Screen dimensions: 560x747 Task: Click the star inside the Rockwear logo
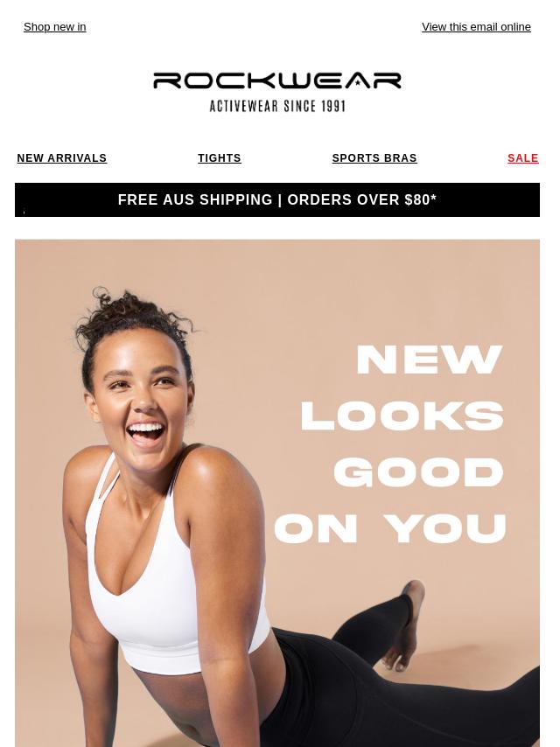pyautogui.click(x=357, y=82)
